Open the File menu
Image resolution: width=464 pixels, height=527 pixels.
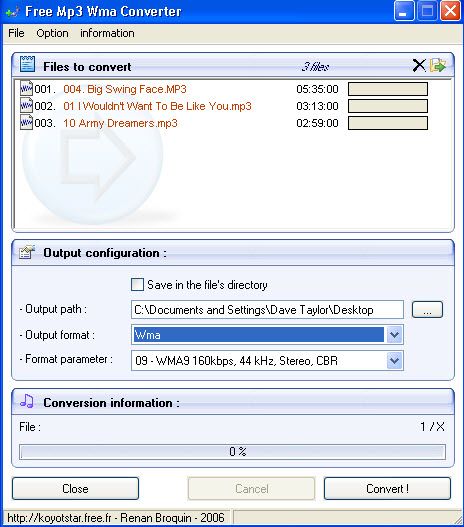16,33
